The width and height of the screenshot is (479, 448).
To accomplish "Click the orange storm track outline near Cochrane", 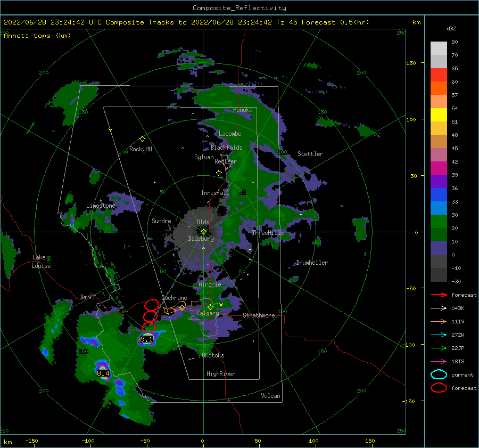I will [x=175, y=308].
